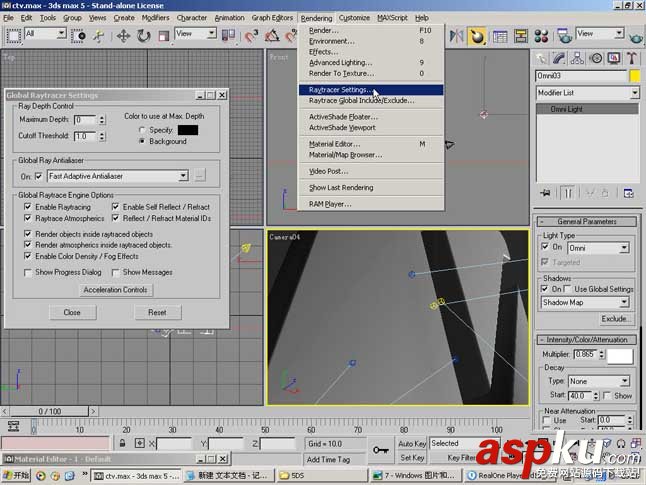
Task: Click the Angle Snap toggle icon
Action: tap(272, 36)
